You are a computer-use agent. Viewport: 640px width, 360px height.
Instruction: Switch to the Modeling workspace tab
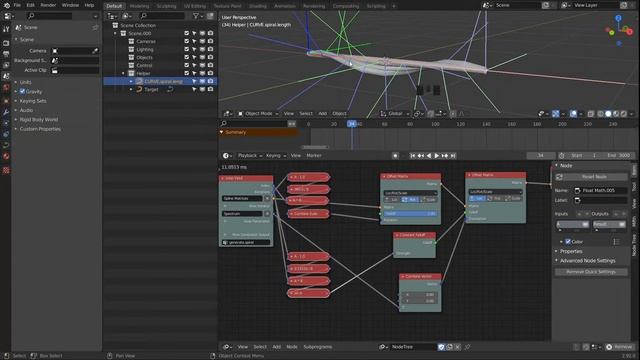coord(139,6)
